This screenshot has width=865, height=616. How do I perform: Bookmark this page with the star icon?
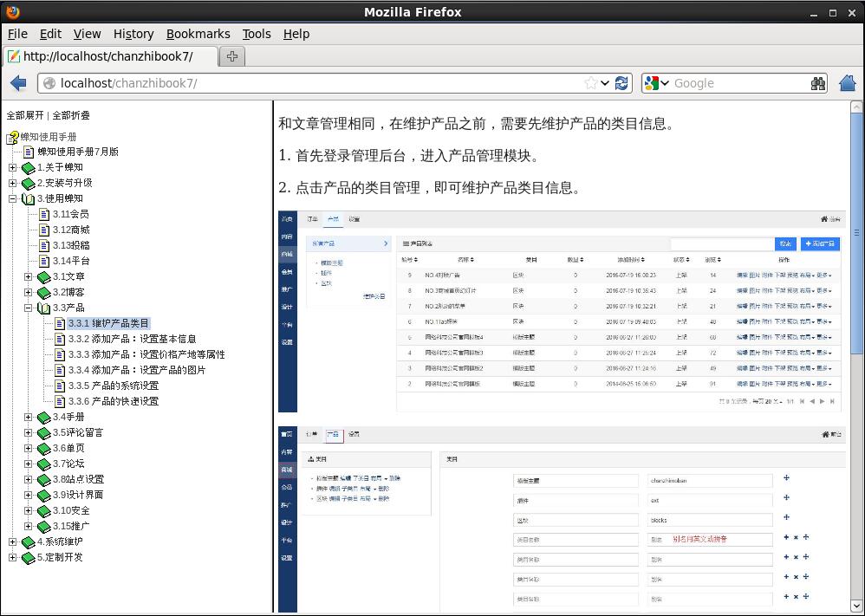[591, 83]
